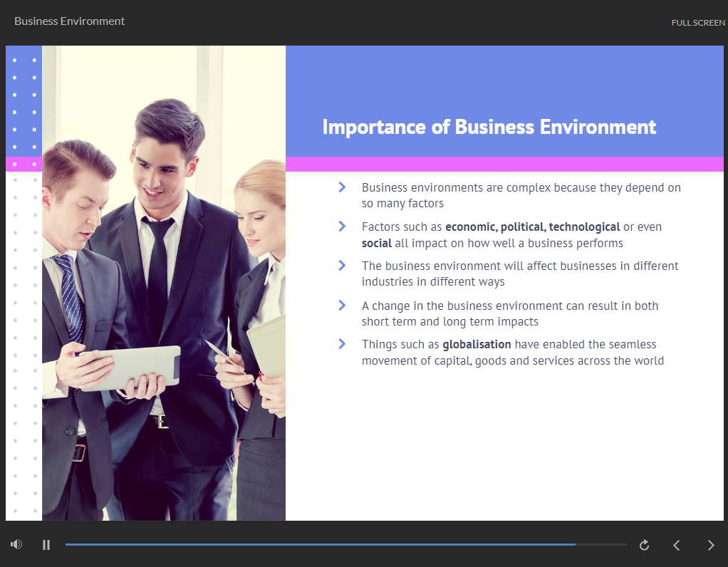Click the bold text economic, political, technological
This screenshot has height=567, width=728.
[533, 227]
